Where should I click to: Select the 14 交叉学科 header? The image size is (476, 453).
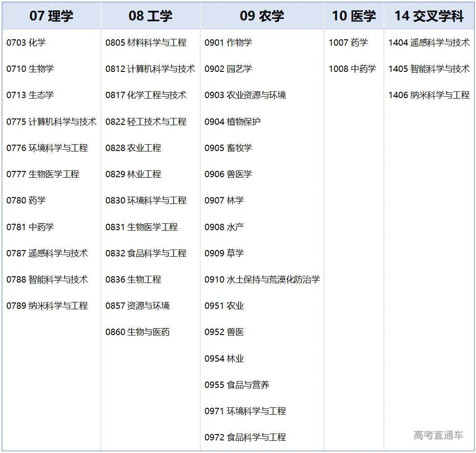point(430,15)
